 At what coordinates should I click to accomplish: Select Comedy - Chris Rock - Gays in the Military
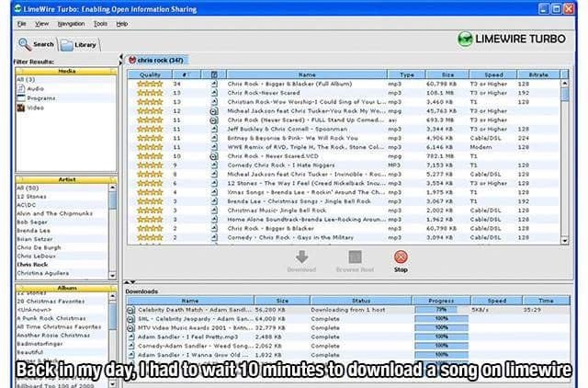[344, 237]
